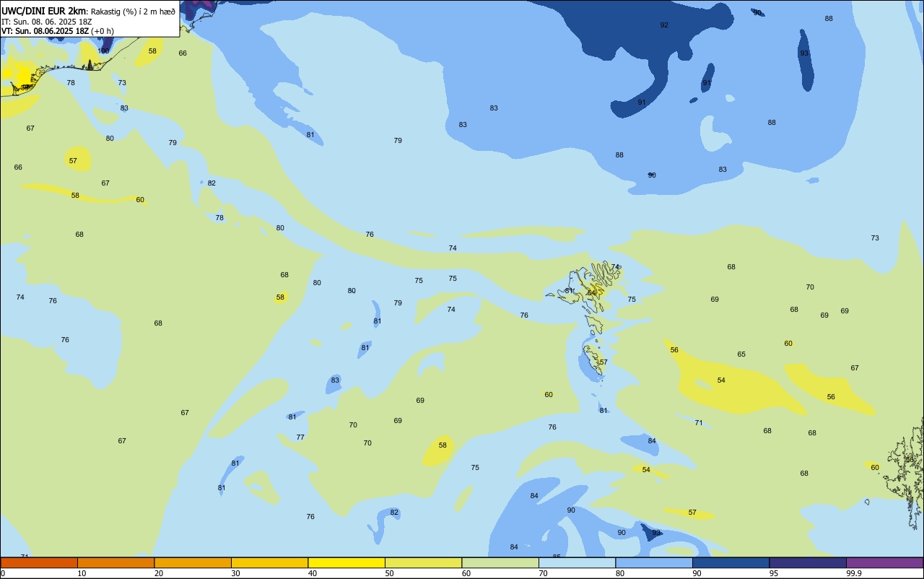924x579 pixels.
Task: Click the 'VT: Sun. 08.06.2025 18Z (+0 h)' line
Action: [57, 31]
